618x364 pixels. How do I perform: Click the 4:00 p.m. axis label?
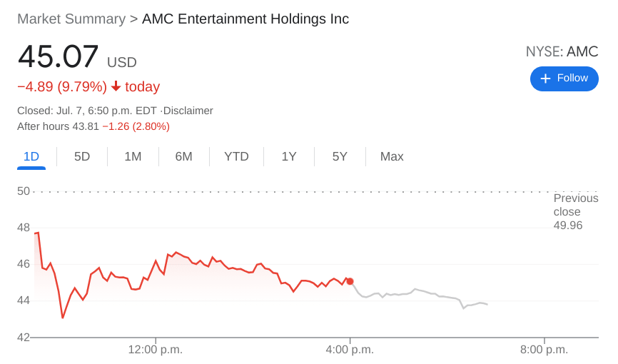pos(350,350)
